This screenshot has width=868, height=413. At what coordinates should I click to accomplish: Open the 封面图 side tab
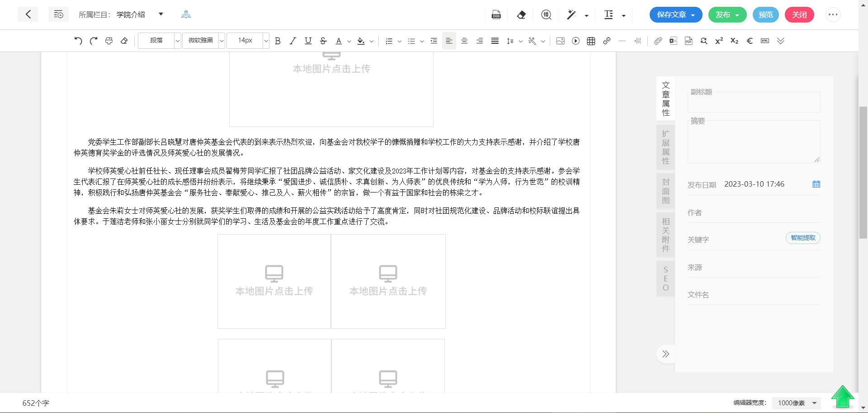(665, 191)
